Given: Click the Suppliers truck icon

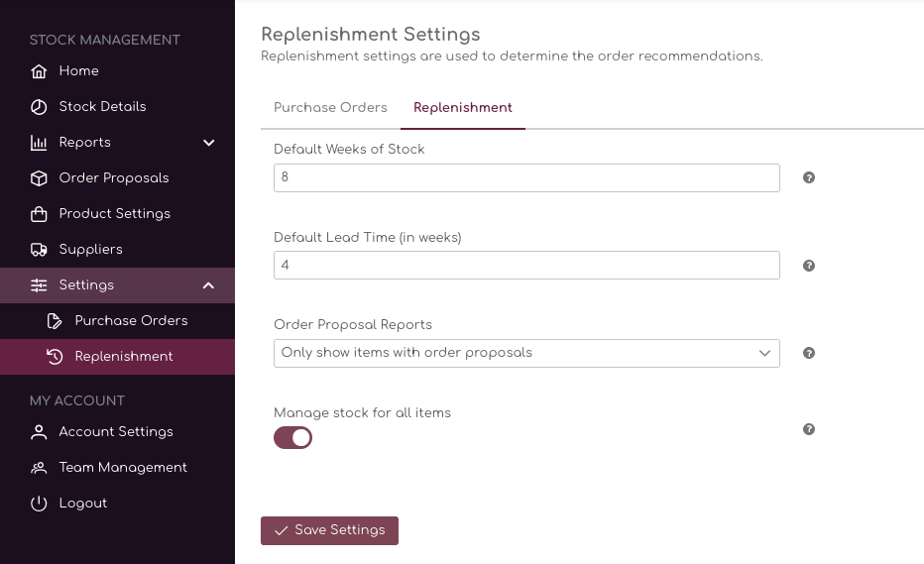Looking at the screenshot, I should pyautogui.click(x=39, y=250).
